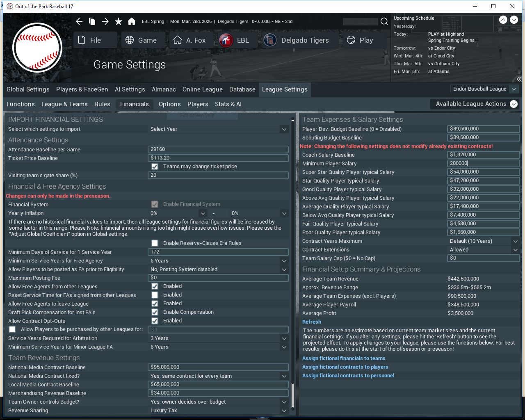Open first Yearly Inflation percentage dropdown
The width and height of the screenshot is (525, 420).
(178, 213)
